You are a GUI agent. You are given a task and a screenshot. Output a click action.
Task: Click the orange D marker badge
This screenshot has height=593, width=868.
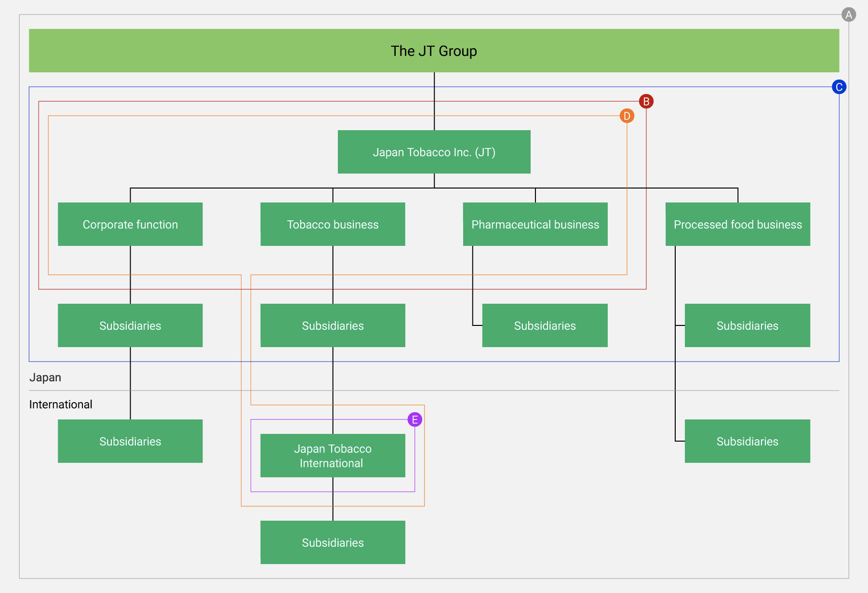click(627, 116)
